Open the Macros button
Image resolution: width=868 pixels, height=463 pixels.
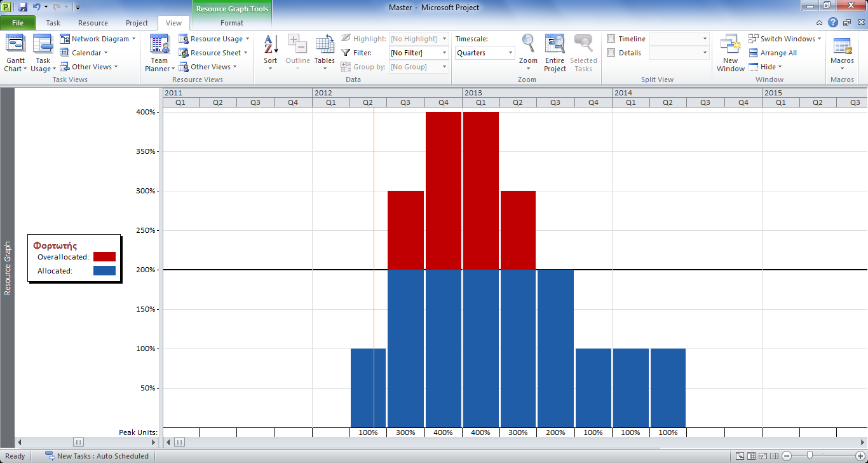coord(842,53)
